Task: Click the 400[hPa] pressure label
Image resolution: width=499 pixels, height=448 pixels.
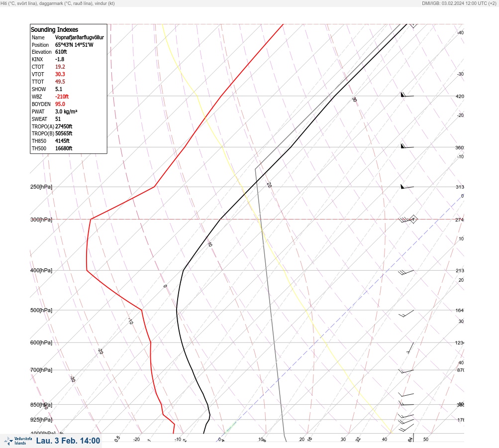Action: (41, 270)
